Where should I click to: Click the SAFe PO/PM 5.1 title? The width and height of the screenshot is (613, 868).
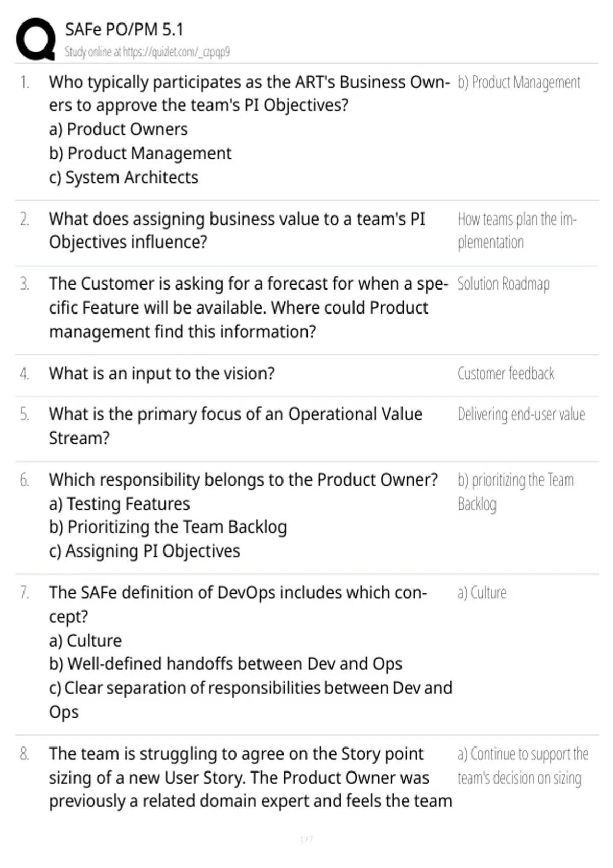pyautogui.click(x=124, y=30)
